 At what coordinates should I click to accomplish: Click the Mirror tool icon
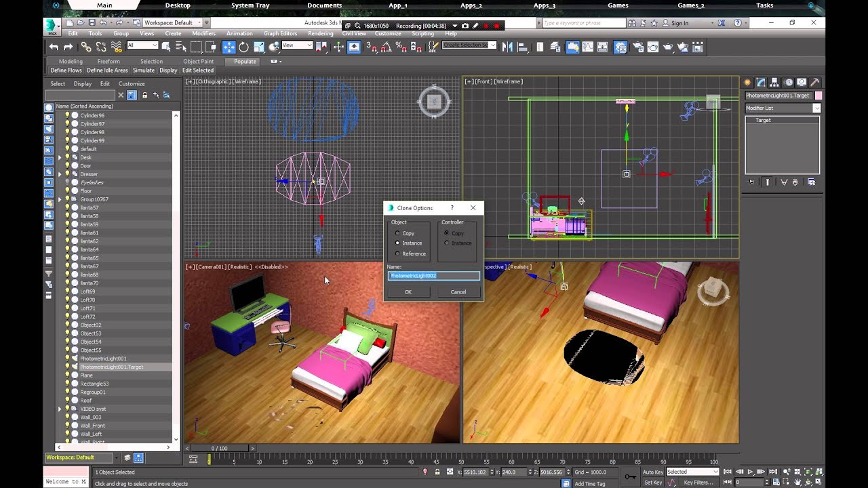[x=507, y=47]
